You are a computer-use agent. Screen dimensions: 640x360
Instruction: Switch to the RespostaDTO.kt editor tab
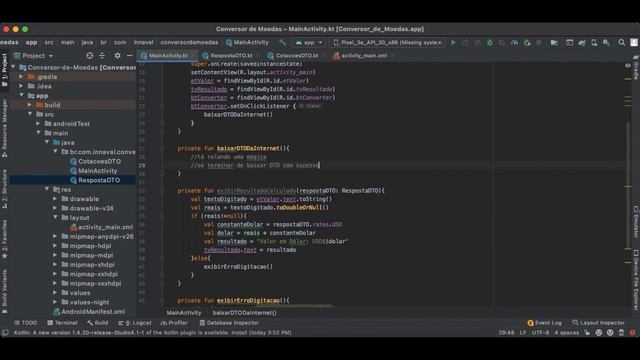click(x=231, y=56)
